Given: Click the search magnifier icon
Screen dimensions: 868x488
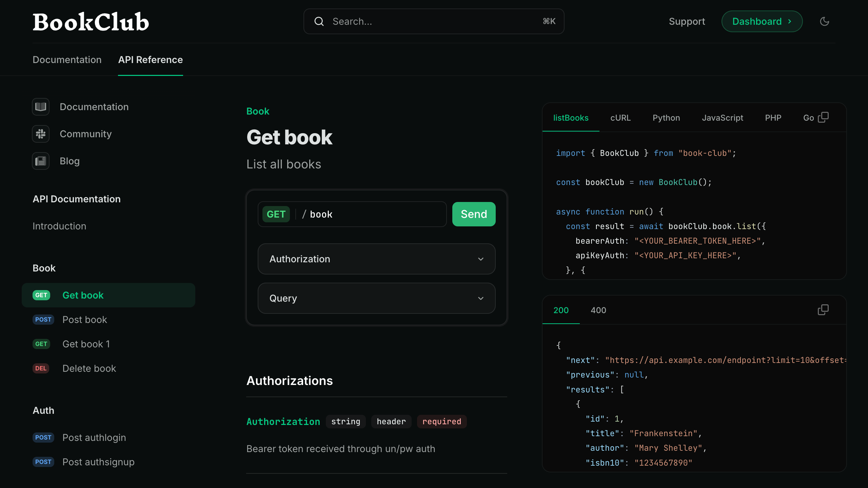Looking at the screenshot, I should pyautogui.click(x=319, y=21).
